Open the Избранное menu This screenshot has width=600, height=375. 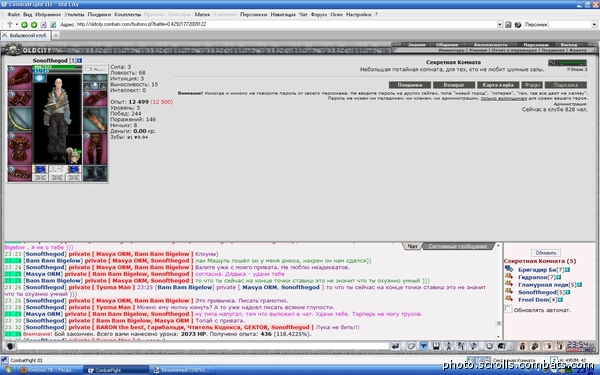point(48,15)
